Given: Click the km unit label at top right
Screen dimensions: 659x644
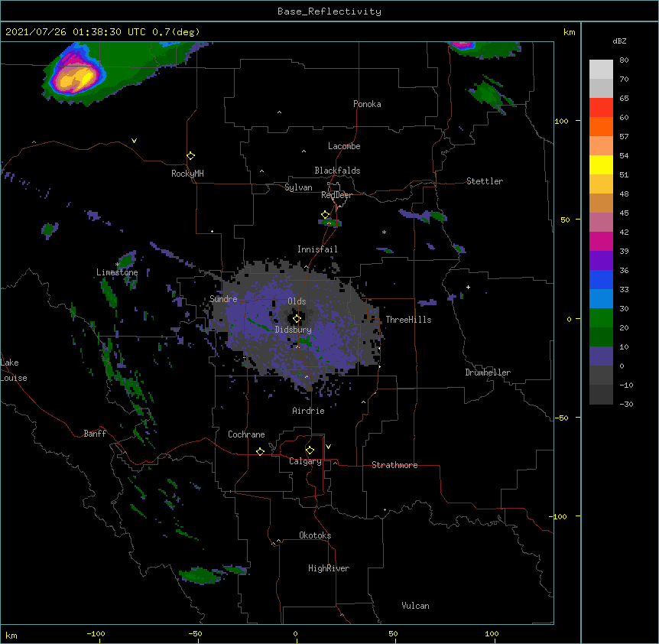Looking at the screenshot, I should coord(570,32).
